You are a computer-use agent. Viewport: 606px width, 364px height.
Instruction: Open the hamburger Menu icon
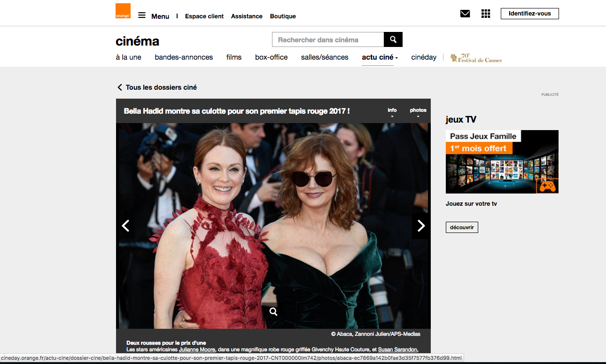[x=142, y=15]
